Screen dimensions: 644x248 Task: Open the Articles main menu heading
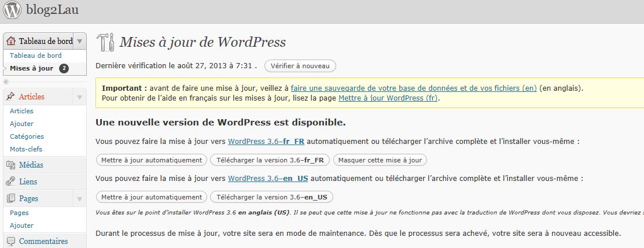pyautogui.click(x=32, y=97)
